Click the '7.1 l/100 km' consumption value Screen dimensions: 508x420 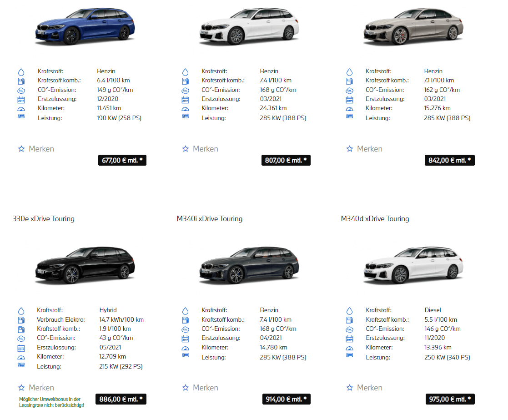(439, 80)
